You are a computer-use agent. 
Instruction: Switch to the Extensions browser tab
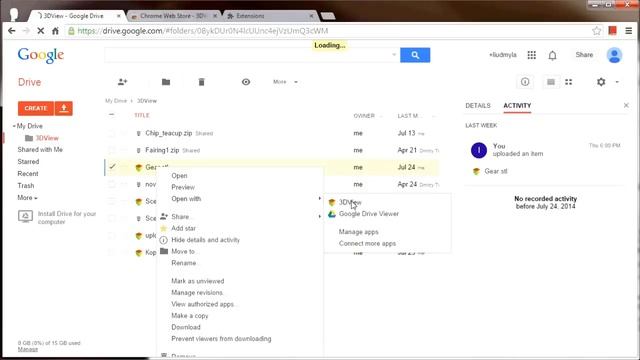tap(270, 16)
